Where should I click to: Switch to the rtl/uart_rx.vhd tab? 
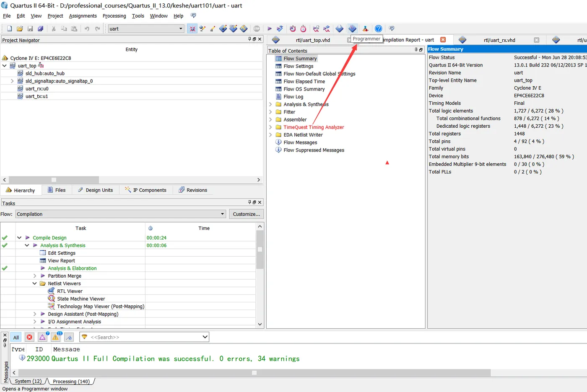tap(499, 40)
